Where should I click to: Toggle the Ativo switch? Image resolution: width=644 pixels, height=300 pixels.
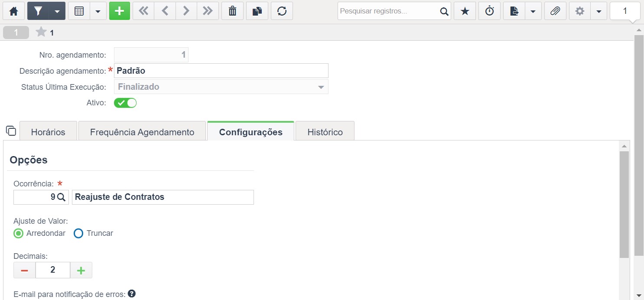[125, 103]
